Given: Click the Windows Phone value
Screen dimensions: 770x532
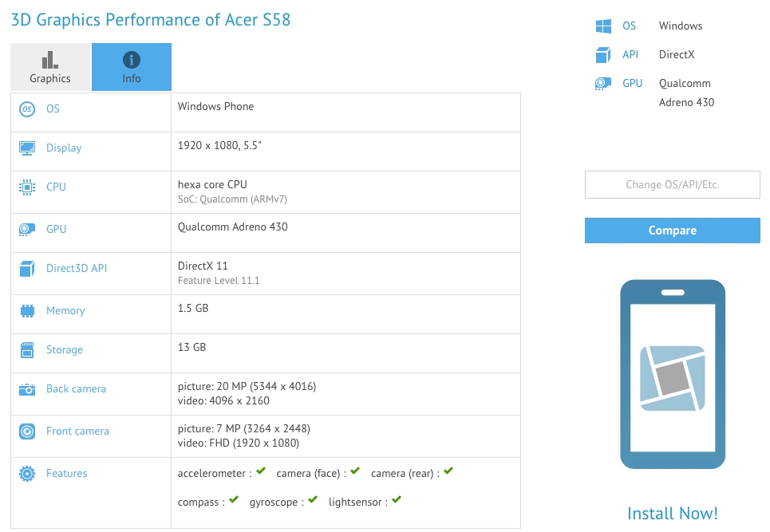Looking at the screenshot, I should click(x=215, y=107).
